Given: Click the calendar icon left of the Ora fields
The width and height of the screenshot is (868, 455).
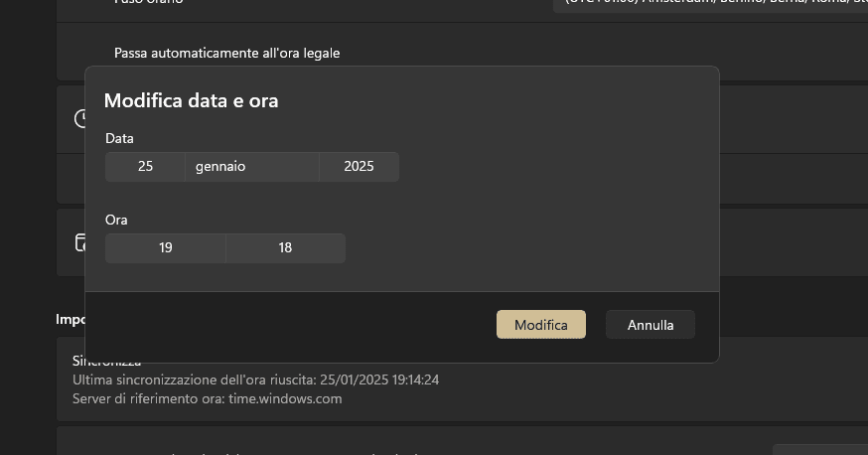Looking at the screenshot, I should point(79,242).
